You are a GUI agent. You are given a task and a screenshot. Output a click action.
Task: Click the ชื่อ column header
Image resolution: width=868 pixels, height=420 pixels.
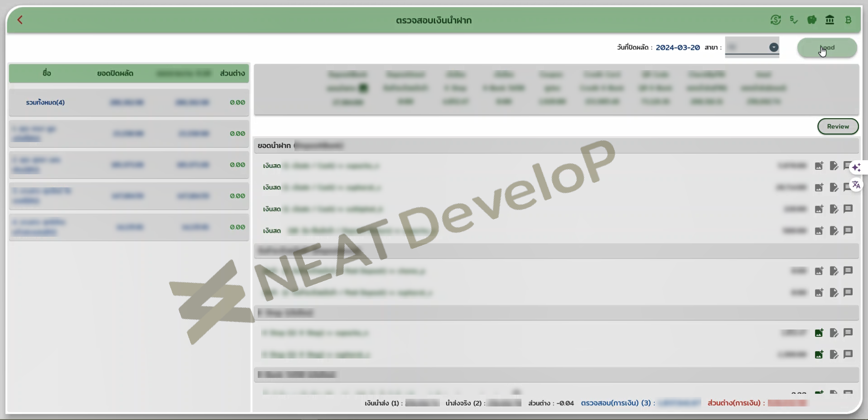(47, 73)
